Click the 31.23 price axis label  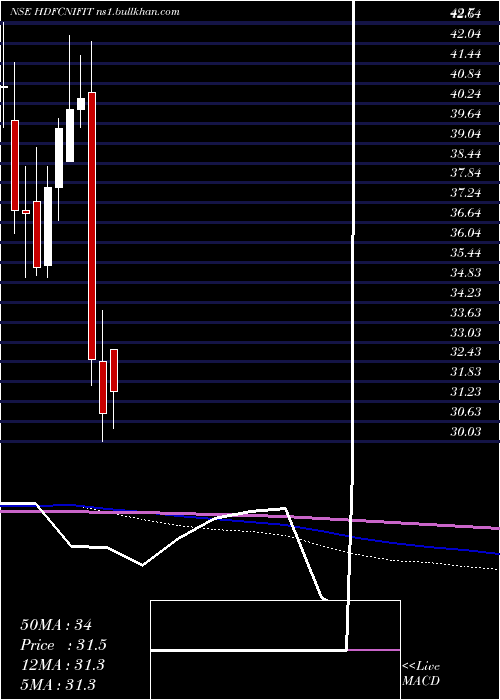466,392
